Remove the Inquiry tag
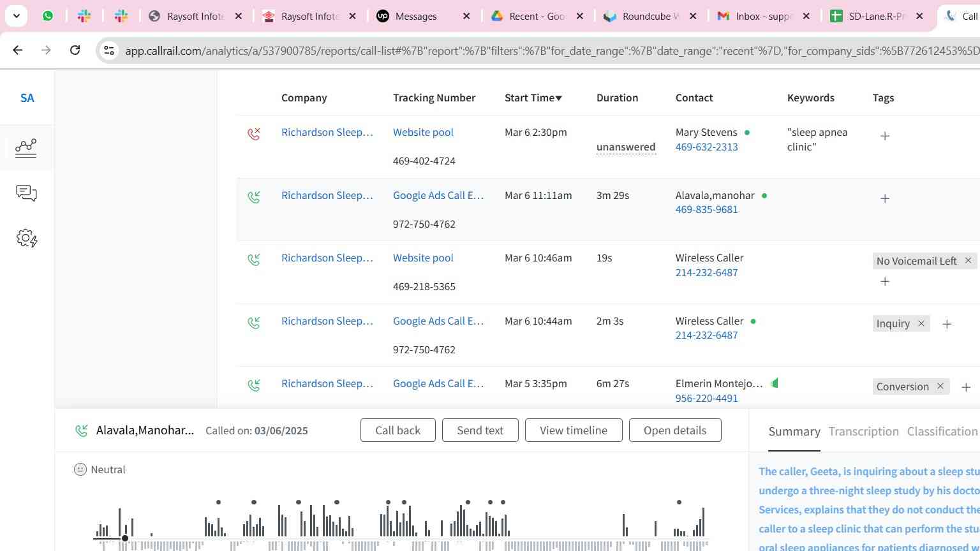The height and width of the screenshot is (551, 980). click(x=921, y=323)
